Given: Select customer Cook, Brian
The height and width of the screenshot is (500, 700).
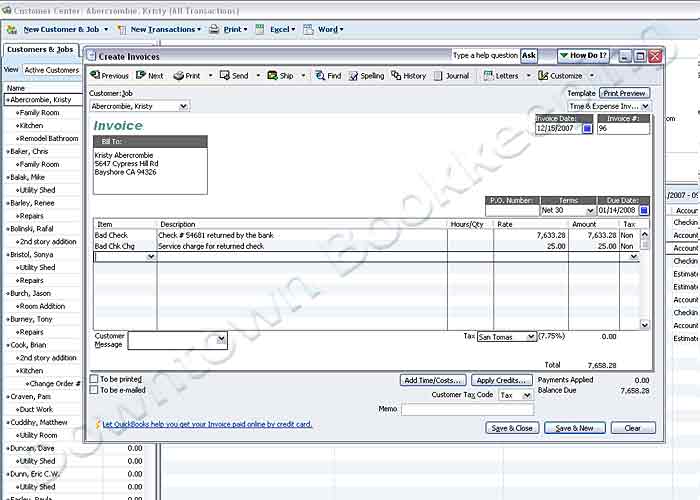Looking at the screenshot, I should point(28,345).
